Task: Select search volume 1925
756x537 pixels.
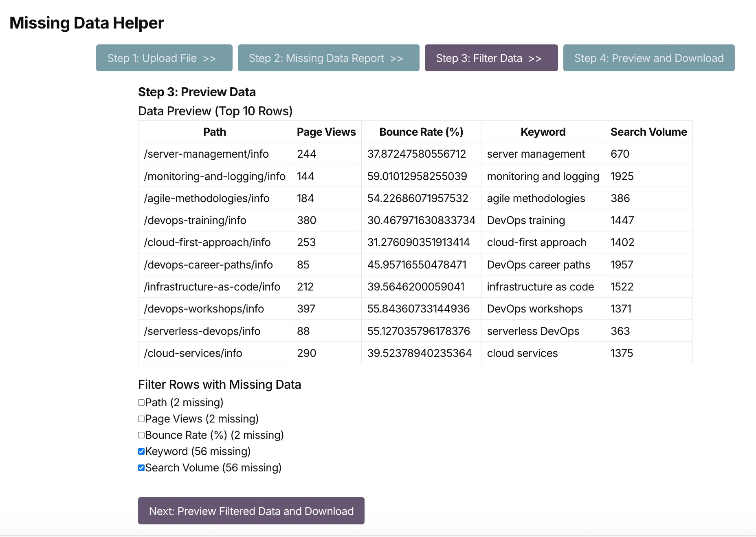Action: pos(648,176)
